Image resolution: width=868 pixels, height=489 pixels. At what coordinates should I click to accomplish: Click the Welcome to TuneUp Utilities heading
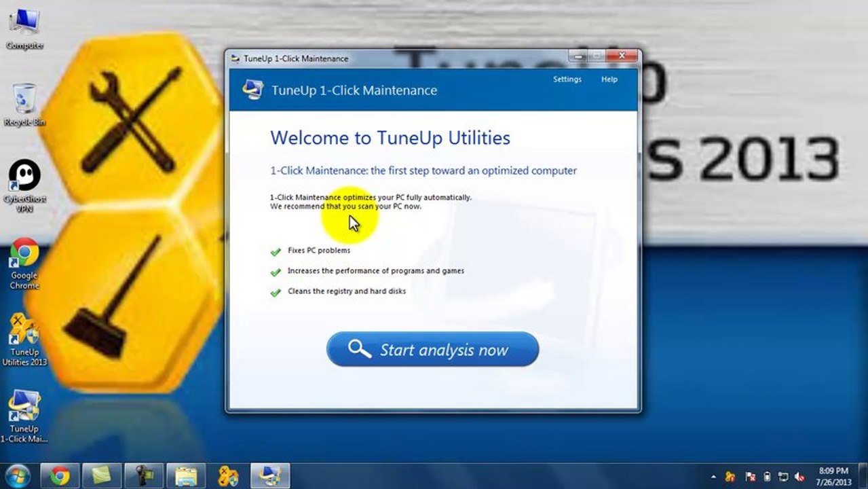point(390,138)
